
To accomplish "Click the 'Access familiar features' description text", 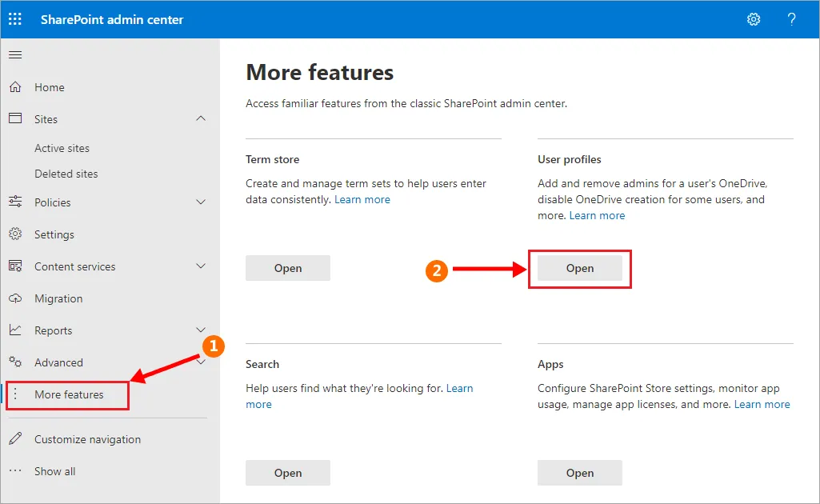I will click(x=406, y=103).
